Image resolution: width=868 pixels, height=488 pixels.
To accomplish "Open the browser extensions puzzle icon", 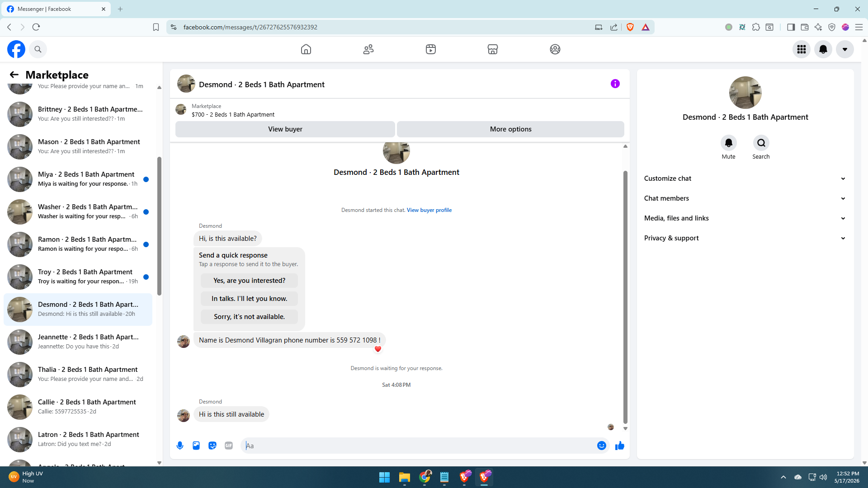I will [756, 27].
